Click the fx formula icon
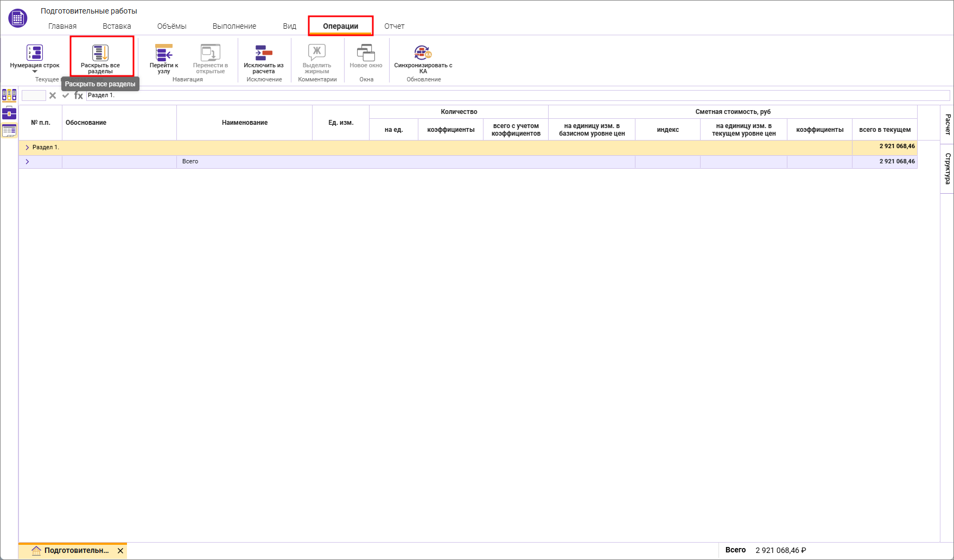The image size is (954, 560). 79,96
